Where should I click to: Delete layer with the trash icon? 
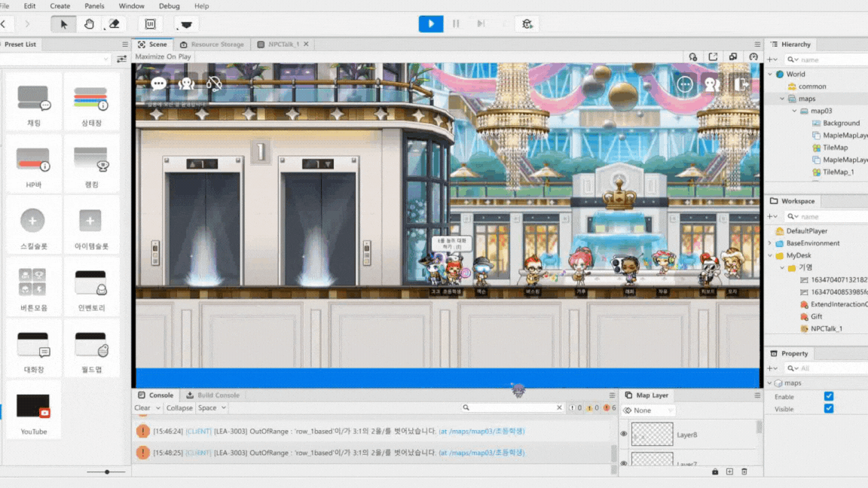(744, 472)
